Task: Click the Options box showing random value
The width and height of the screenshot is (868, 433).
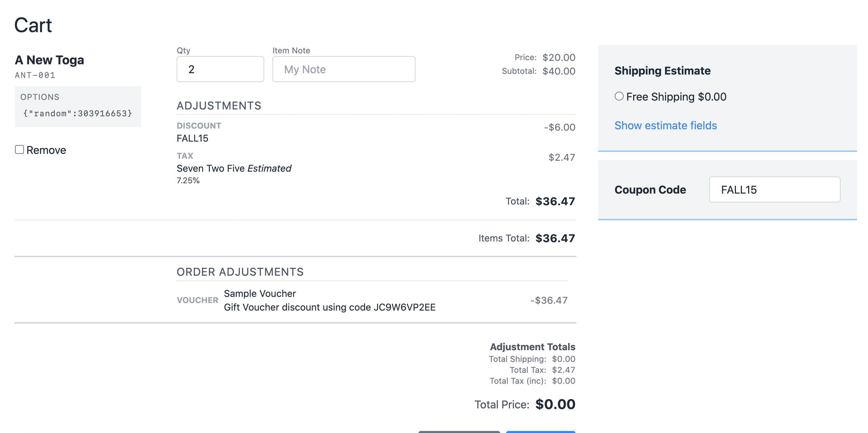Action: tap(77, 106)
